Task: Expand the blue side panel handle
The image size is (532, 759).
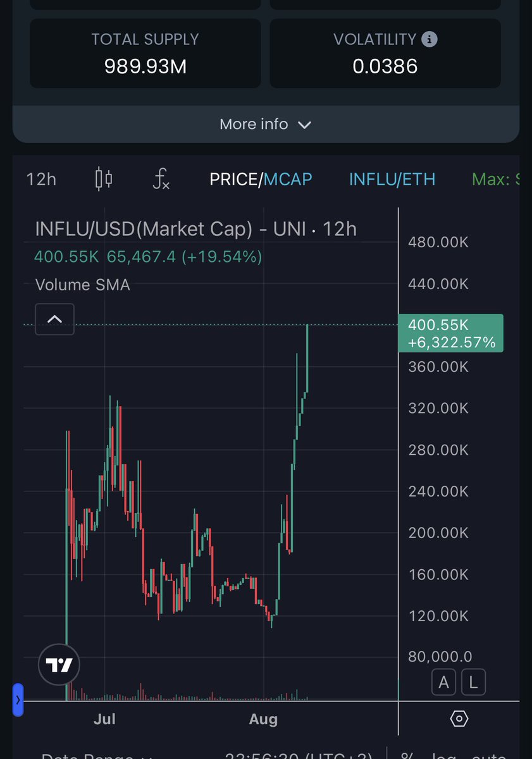Action: click(x=18, y=700)
